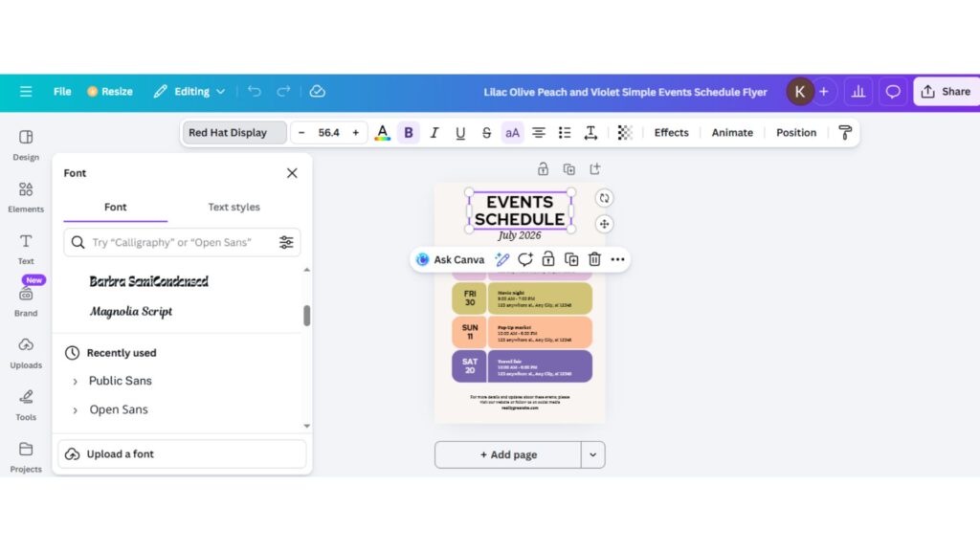Click the Share button

point(945,92)
